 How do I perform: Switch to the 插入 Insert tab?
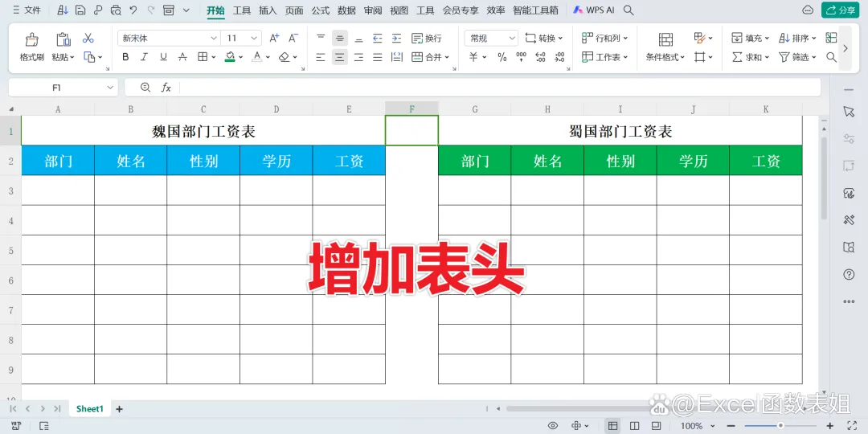pyautogui.click(x=268, y=10)
